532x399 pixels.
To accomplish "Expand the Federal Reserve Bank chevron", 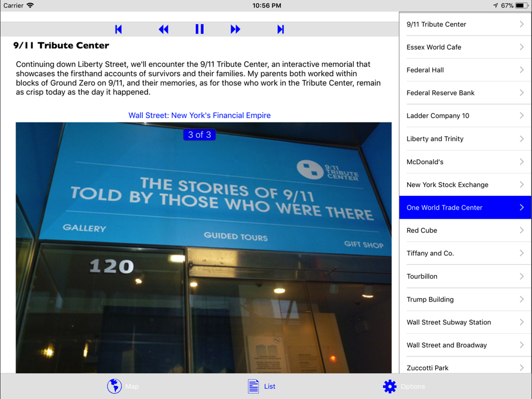I will coord(522,93).
